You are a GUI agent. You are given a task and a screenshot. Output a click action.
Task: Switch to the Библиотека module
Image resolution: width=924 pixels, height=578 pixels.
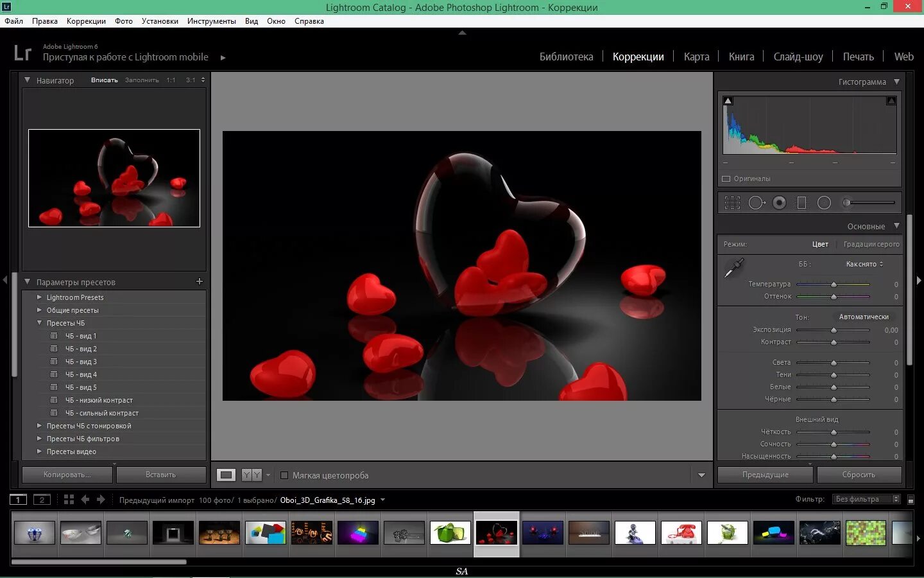coord(566,57)
